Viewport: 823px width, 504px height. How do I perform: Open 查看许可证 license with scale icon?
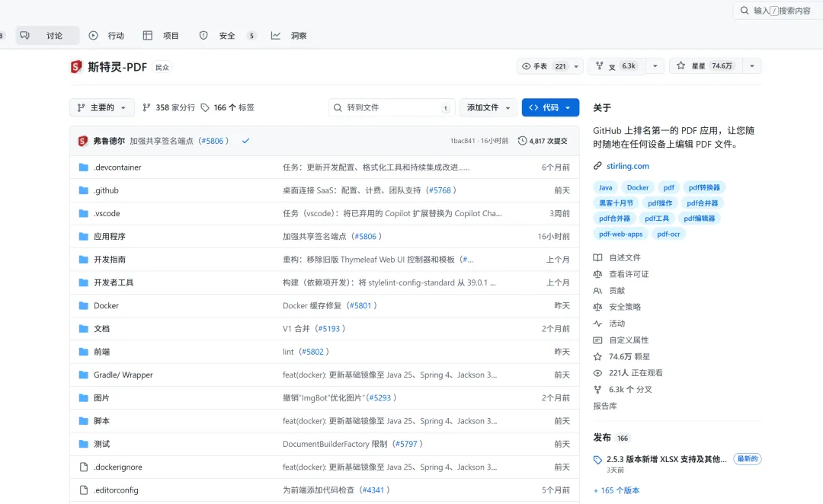(621, 274)
